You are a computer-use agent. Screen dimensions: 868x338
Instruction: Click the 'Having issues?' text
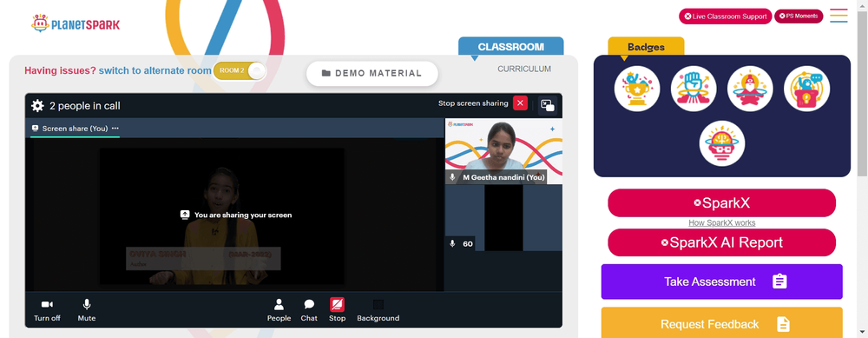[x=61, y=71]
